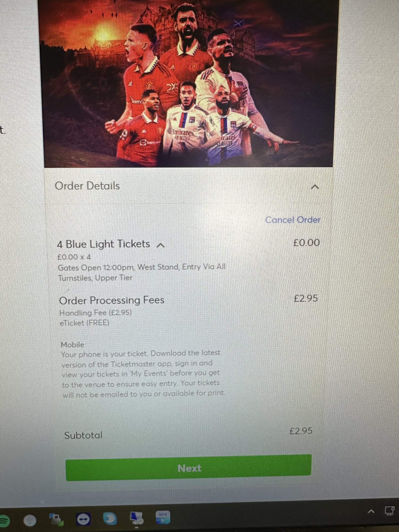Open the computer monitor taskbar app
The width and height of the screenshot is (399, 532).
click(136, 518)
